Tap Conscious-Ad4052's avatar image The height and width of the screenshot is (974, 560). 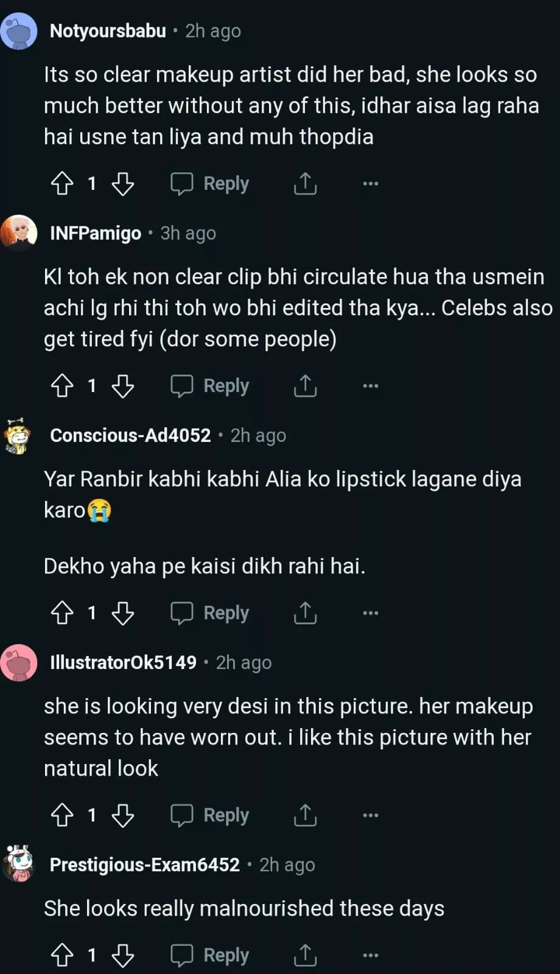18,436
